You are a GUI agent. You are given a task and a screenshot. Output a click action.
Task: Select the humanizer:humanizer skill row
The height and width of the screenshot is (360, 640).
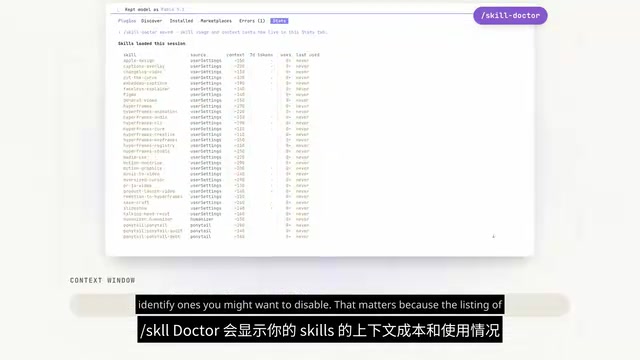[216, 219]
